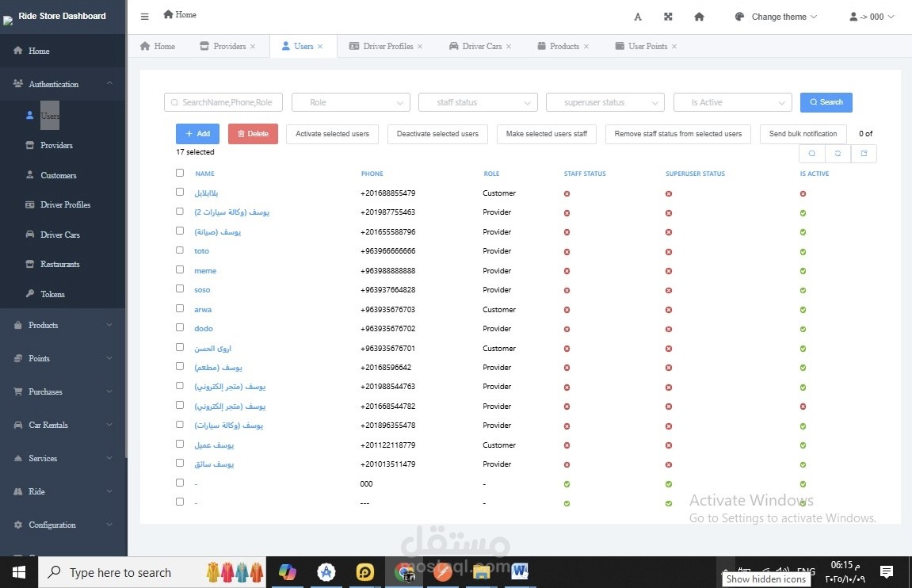
Task: Expand the Configuration sidebar section
Action: pos(63,525)
